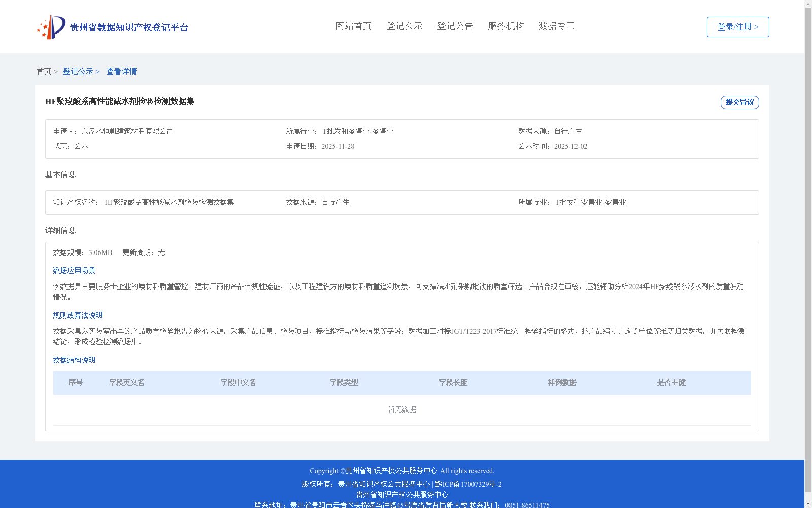Select 服务机构 in the top menu
812x508 pixels.
coord(506,26)
